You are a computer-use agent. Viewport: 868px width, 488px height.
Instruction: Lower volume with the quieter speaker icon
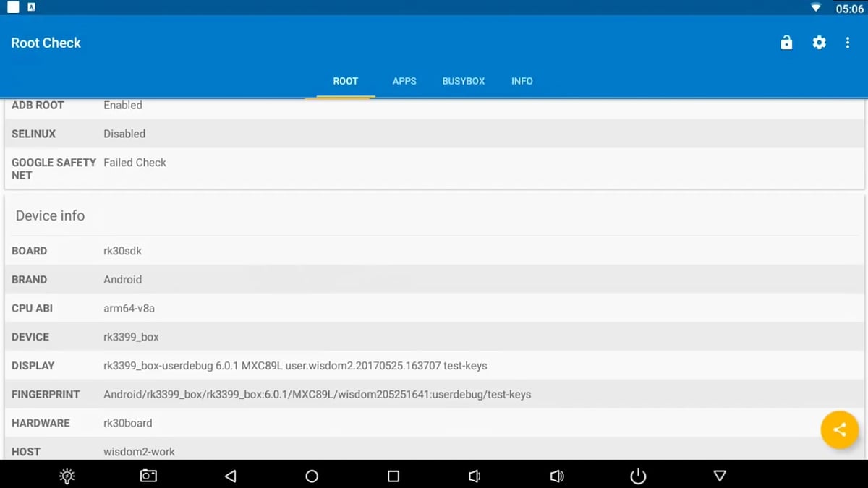[474, 476]
